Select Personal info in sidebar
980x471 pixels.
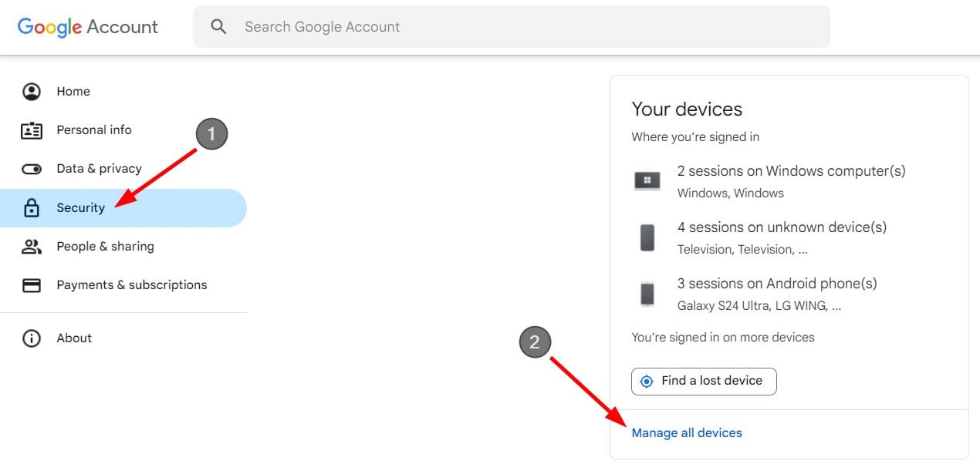pyautogui.click(x=94, y=130)
